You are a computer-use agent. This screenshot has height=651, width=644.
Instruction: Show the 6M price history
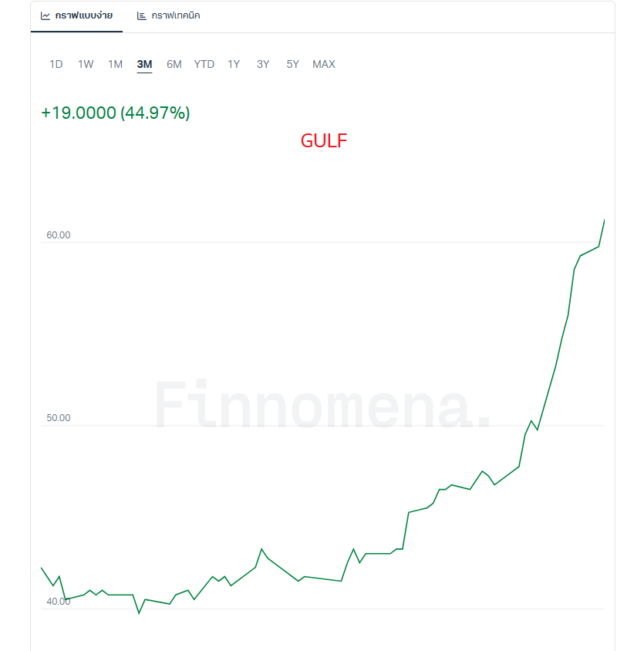click(174, 64)
